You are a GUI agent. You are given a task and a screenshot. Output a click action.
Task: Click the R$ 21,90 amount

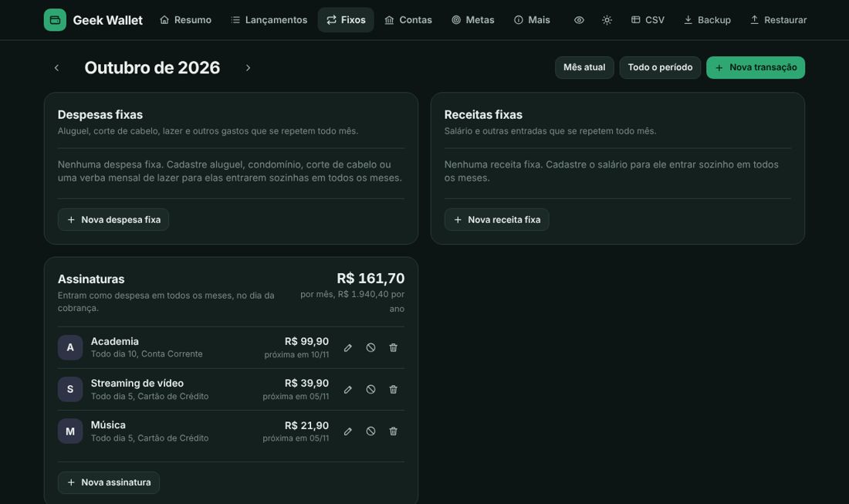point(306,425)
